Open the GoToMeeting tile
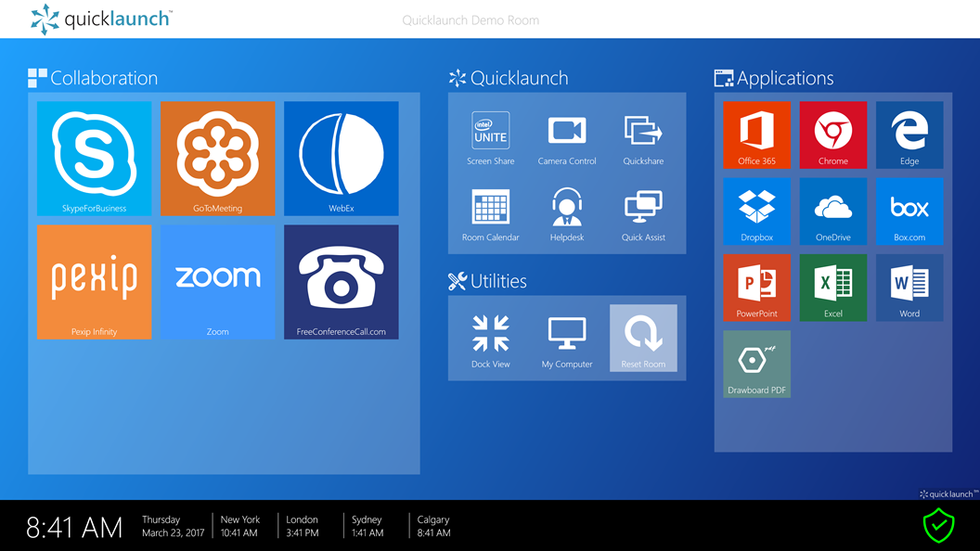The height and width of the screenshot is (551, 980). (x=217, y=159)
